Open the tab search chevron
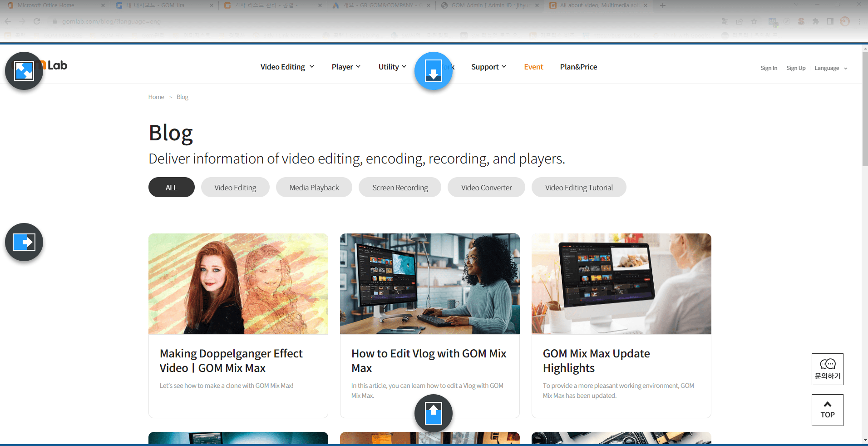868x446 pixels. pos(796,4)
